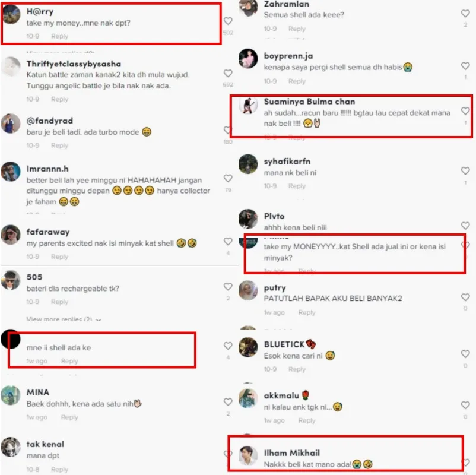Open Ilham Mikhail's username link
This screenshot has width=476, height=475.
point(292,453)
